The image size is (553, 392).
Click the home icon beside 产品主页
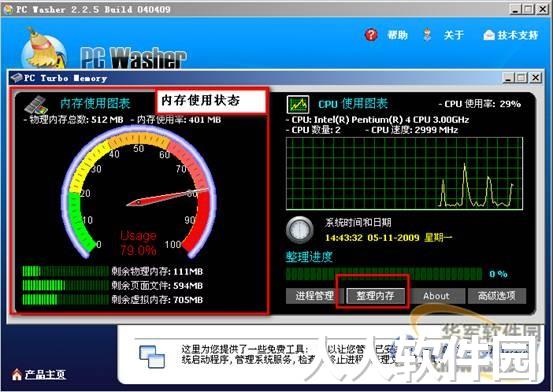[x=17, y=374]
